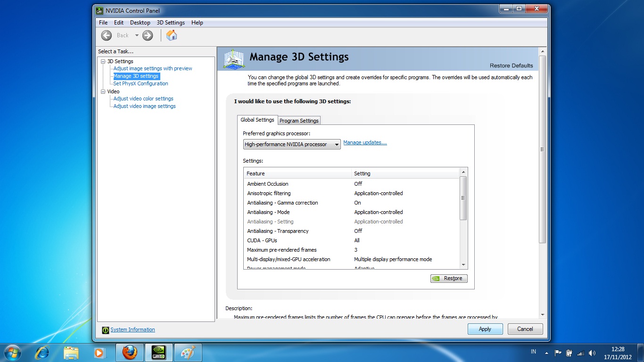The width and height of the screenshot is (644, 362).
Task: Click the Manage updates link
Action: [x=365, y=142]
